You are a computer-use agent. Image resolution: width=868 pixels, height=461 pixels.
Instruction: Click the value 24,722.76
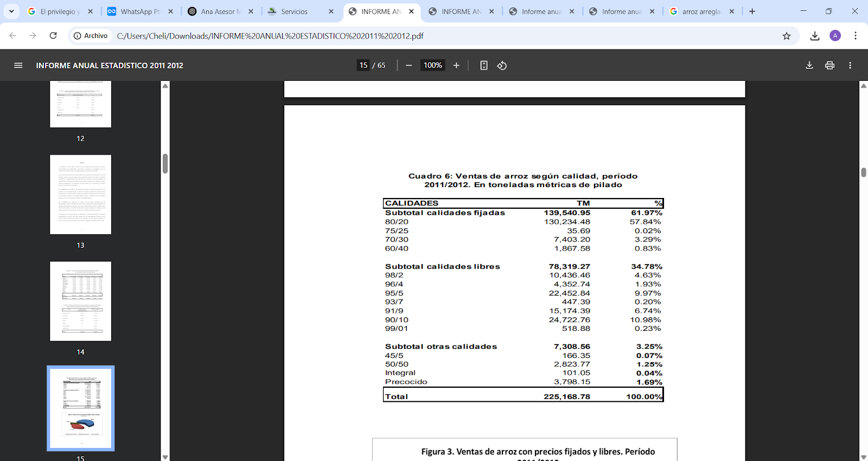click(569, 320)
